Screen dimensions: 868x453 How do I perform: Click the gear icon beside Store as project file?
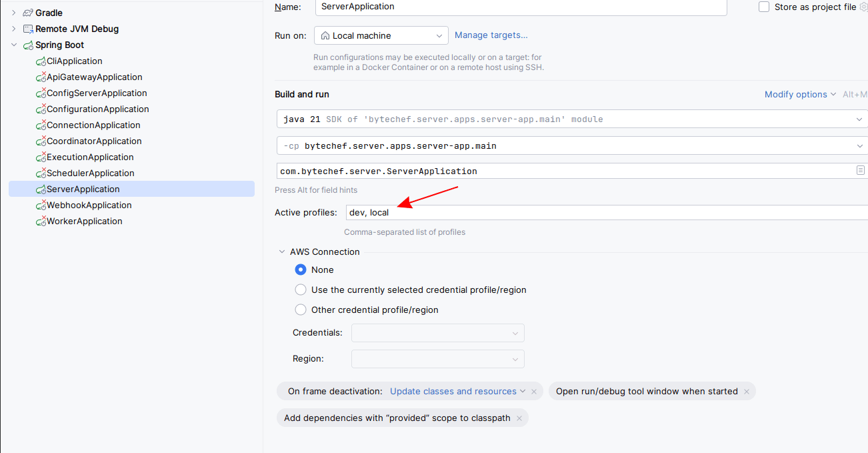pos(863,7)
